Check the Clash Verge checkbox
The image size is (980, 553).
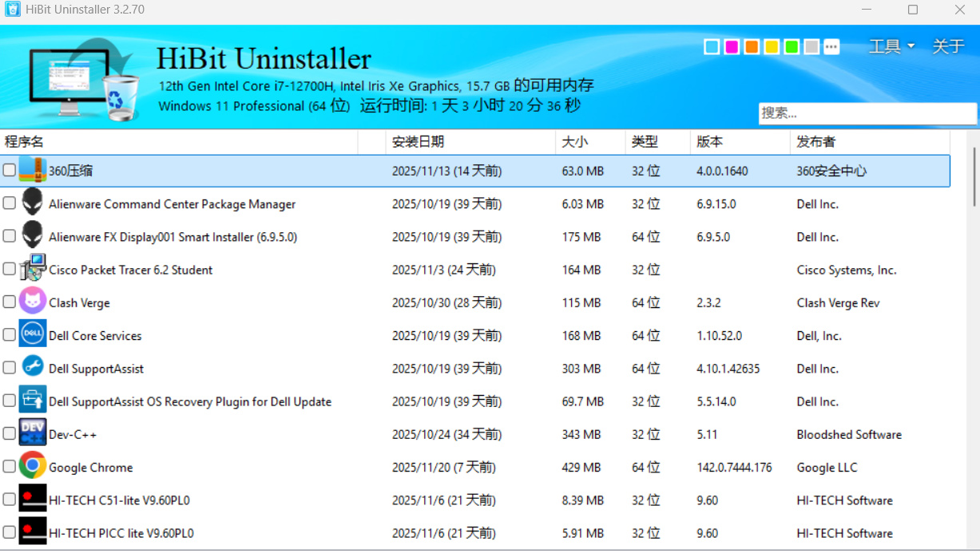9,302
